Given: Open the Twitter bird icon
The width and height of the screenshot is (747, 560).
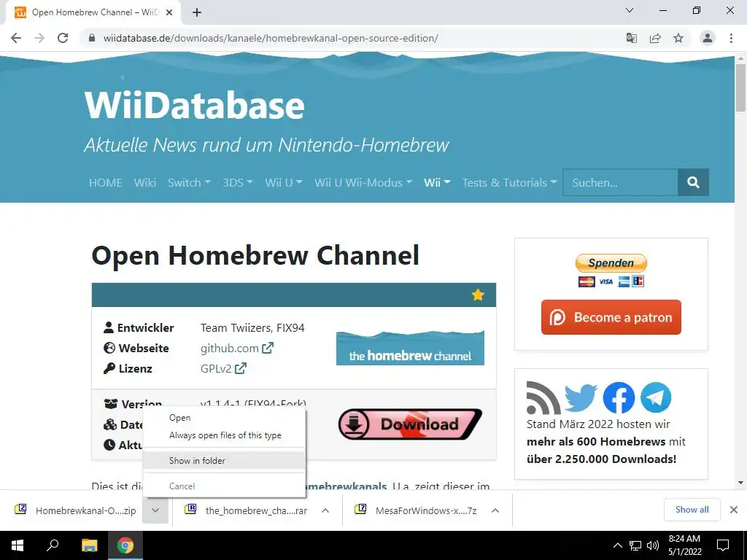Looking at the screenshot, I should (x=581, y=397).
